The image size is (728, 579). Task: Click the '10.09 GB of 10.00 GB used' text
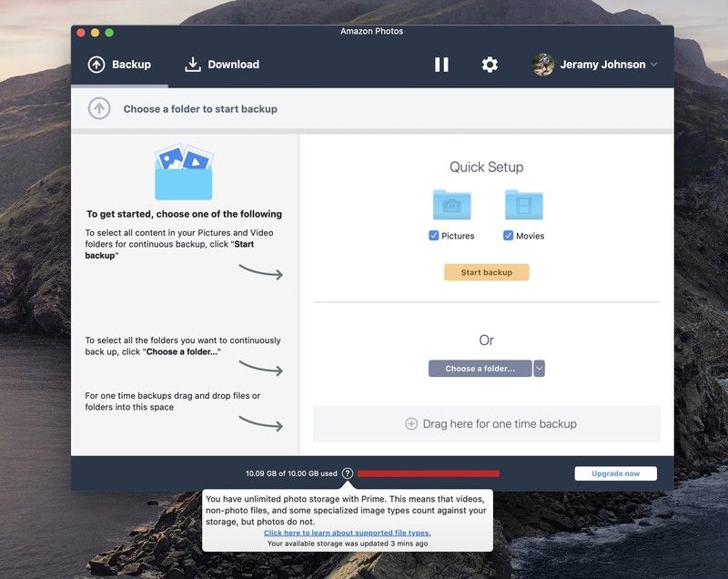pos(291,473)
